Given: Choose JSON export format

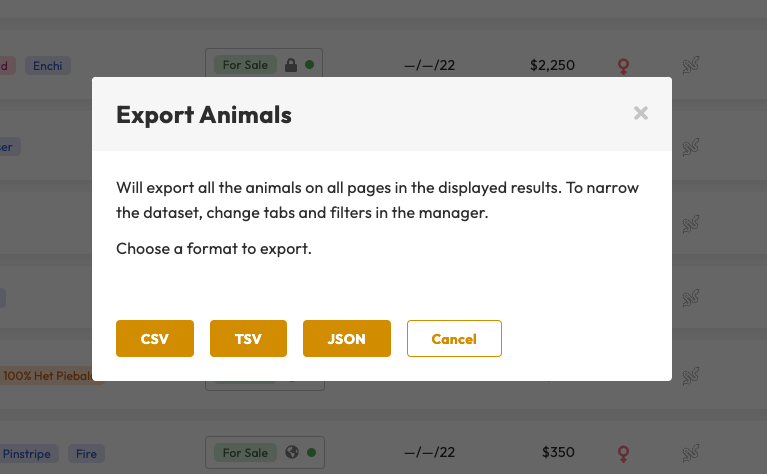Looking at the screenshot, I should pyautogui.click(x=346, y=339).
